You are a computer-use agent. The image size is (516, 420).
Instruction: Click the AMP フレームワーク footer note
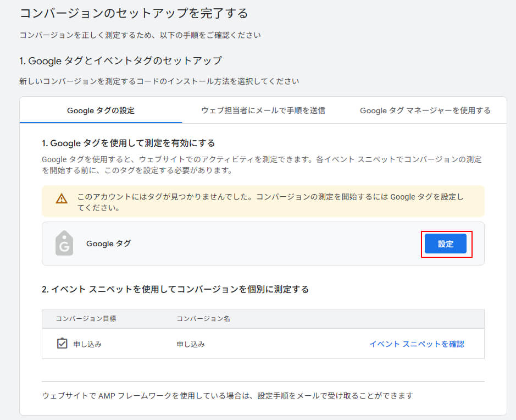[227, 395]
